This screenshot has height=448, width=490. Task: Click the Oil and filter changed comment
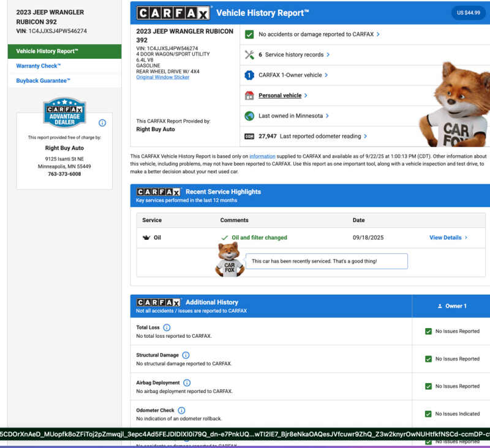pos(259,237)
